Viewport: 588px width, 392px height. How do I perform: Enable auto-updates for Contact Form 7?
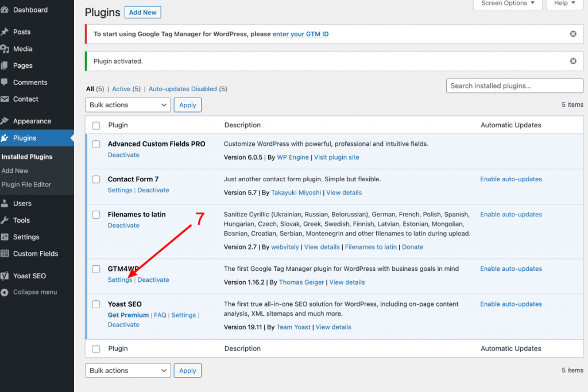(511, 179)
